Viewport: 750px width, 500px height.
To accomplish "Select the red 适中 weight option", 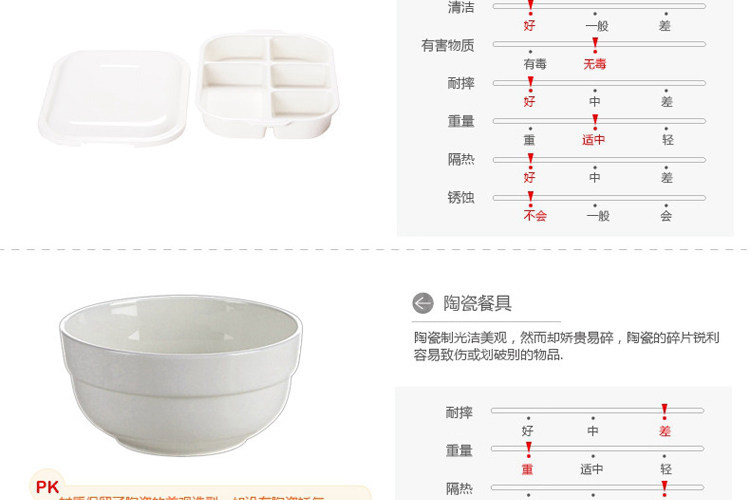I will (x=594, y=140).
